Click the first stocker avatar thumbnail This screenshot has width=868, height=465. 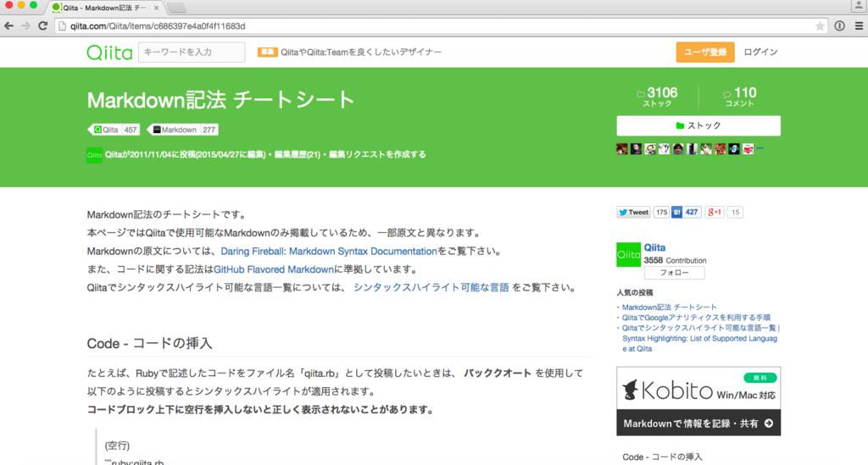622,149
